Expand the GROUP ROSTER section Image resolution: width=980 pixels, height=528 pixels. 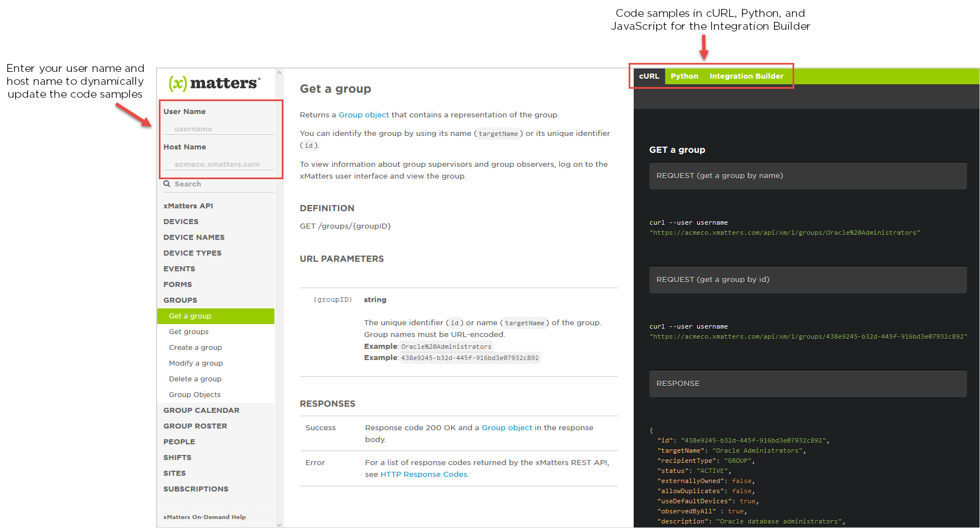(x=195, y=426)
